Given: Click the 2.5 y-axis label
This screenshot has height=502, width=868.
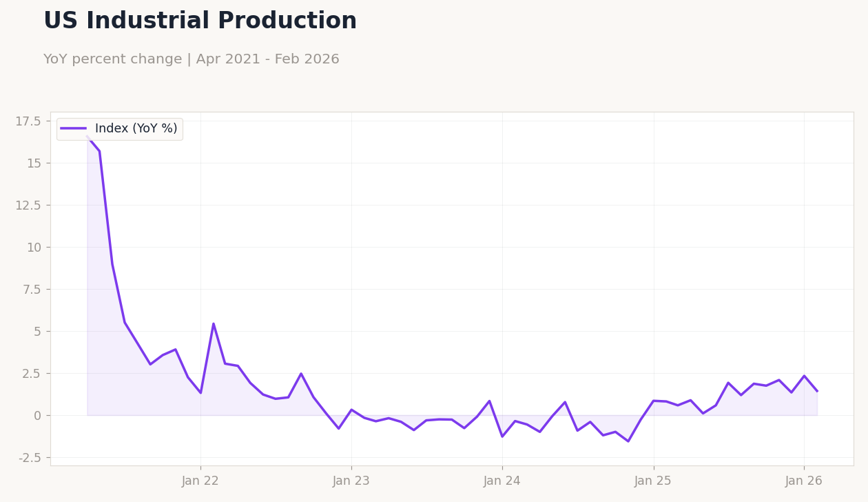Looking at the screenshot, I should click(31, 374).
